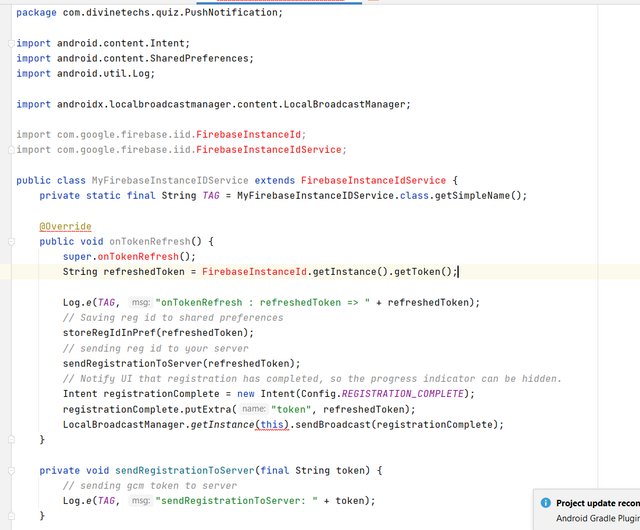Viewport: 640px width, 530px height.
Task: Click MyFirebaseInstanceIDService class name in declaration
Action: point(170,180)
